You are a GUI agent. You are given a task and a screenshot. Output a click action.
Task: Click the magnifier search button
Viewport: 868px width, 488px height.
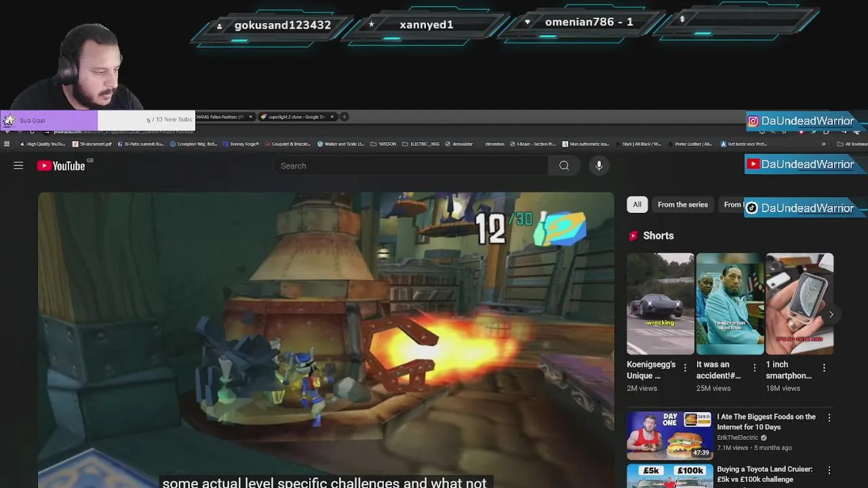coord(564,165)
